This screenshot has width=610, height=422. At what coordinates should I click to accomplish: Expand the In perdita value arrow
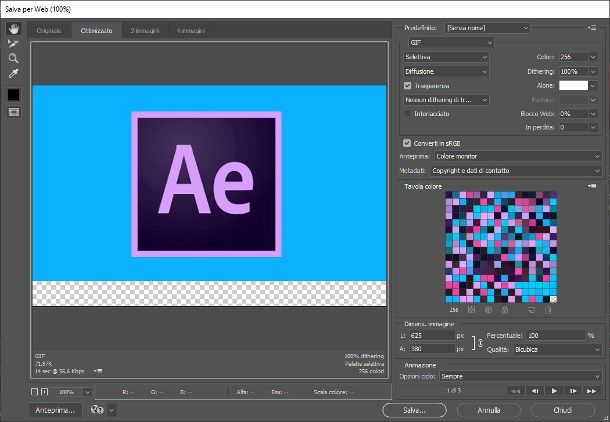pyautogui.click(x=593, y=127)
